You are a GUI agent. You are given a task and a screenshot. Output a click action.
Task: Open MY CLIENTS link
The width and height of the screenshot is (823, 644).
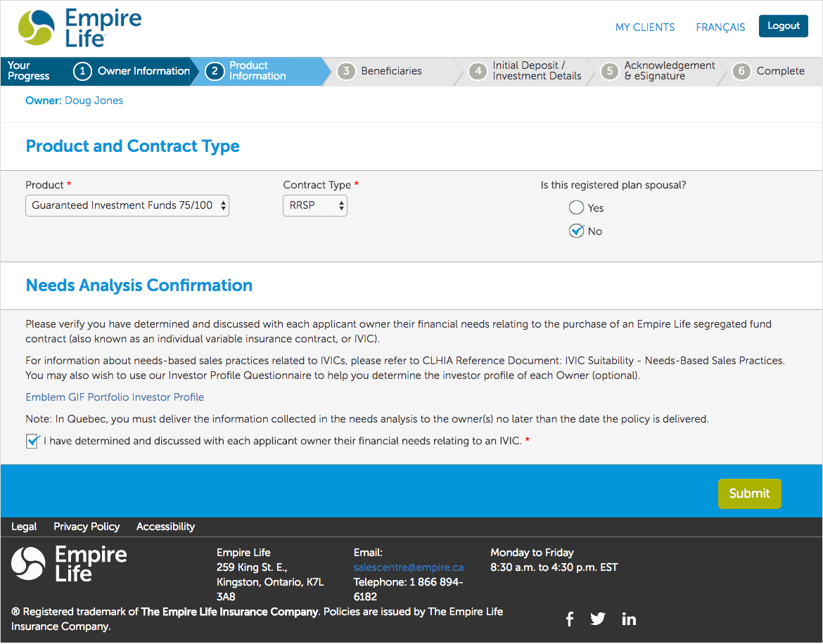click(x=645, y=27)
